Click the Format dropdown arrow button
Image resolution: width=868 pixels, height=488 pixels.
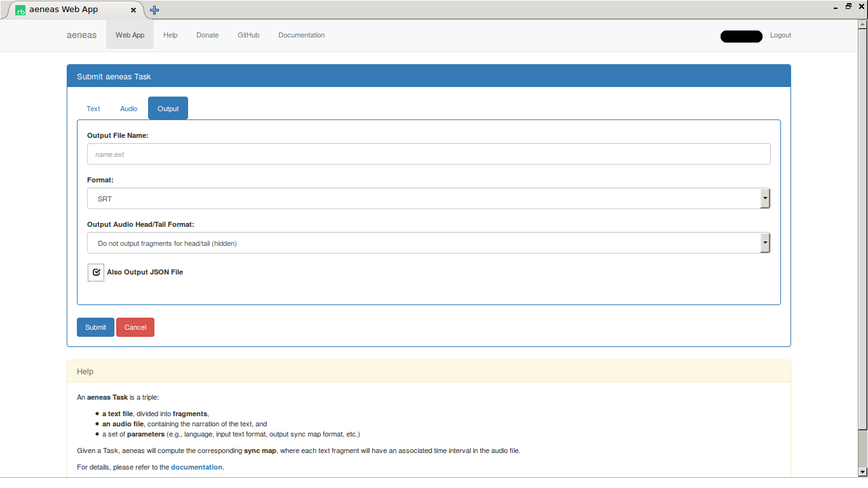tap(765, 198)
